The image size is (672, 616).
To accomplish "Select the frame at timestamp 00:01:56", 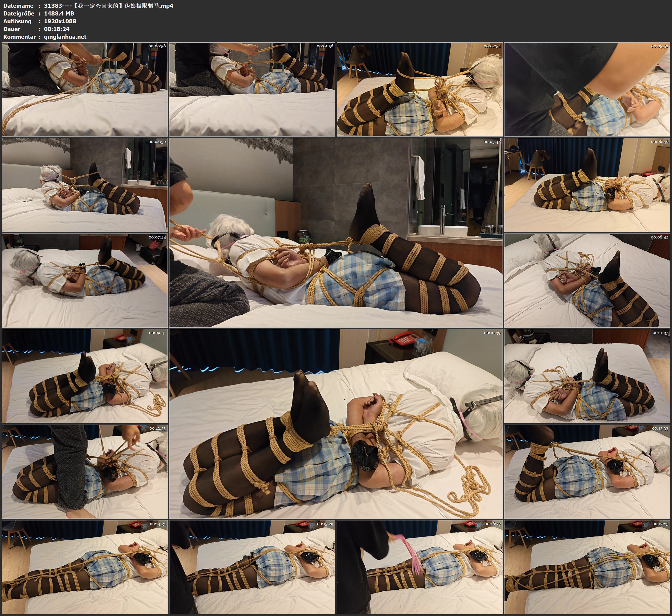I will (x=252, y=89).
